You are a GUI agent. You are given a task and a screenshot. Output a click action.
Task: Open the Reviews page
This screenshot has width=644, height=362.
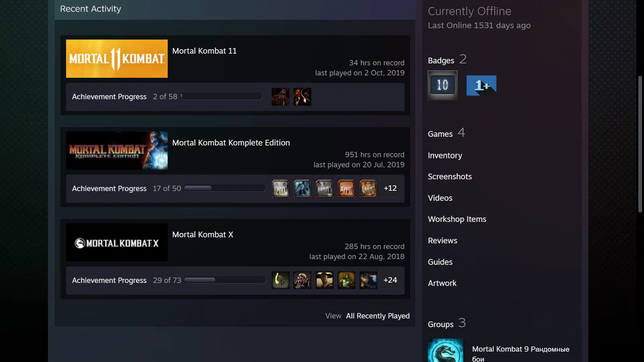[x=442, y=241]
